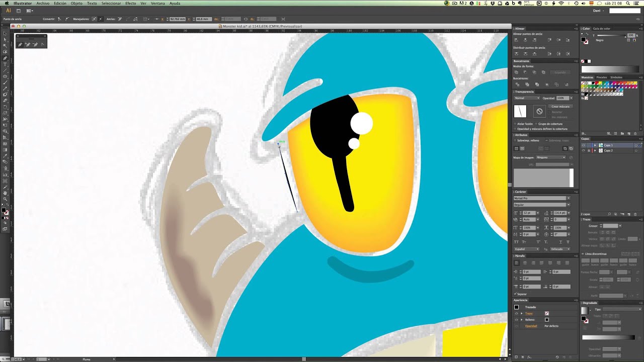Click Relleno color swatch in Apariencia

pyautogui.click(x=547, y=320)
